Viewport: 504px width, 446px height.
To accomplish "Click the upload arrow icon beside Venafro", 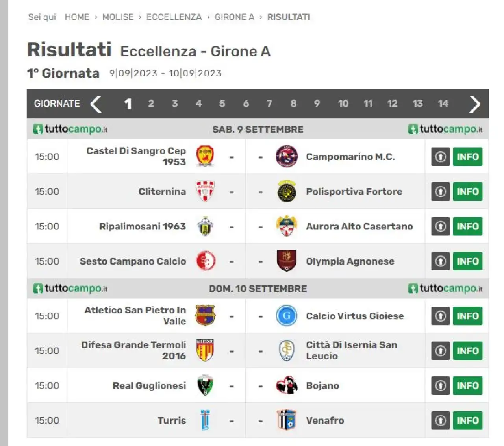I will click(x=440, y=420).
